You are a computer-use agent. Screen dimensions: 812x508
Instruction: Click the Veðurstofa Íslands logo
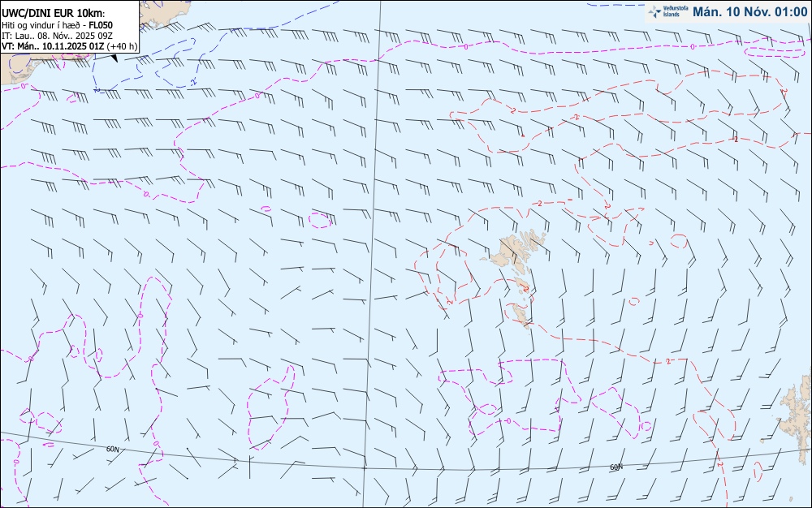[667, 12]
